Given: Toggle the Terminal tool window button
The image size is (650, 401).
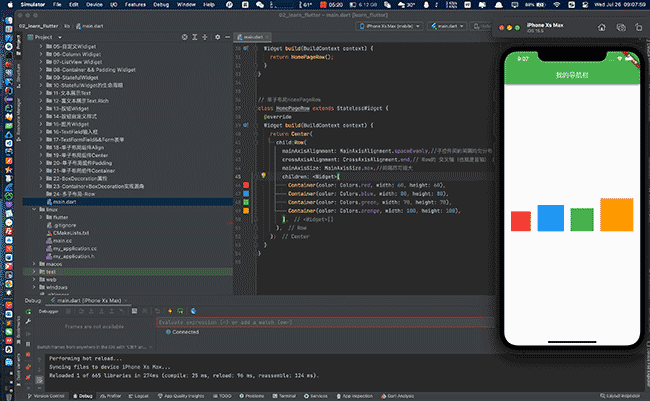Looking at the screenshot, I should pos(284,396).
